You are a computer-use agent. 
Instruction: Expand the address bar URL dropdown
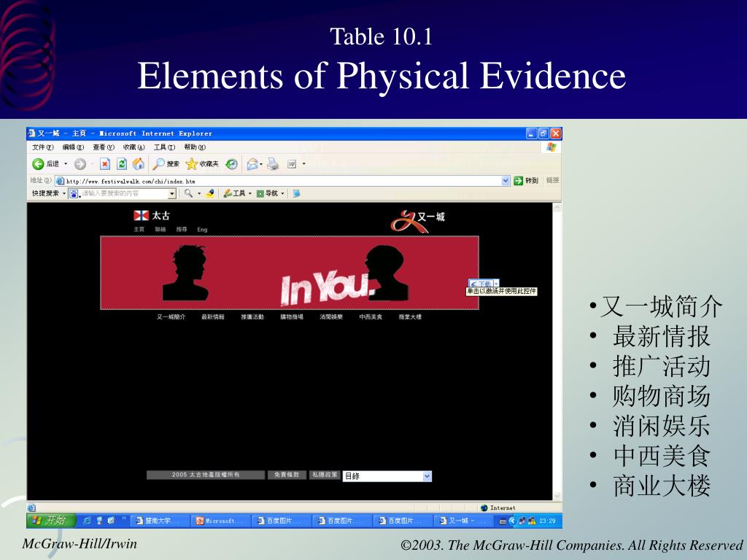(x=506, y=181)
